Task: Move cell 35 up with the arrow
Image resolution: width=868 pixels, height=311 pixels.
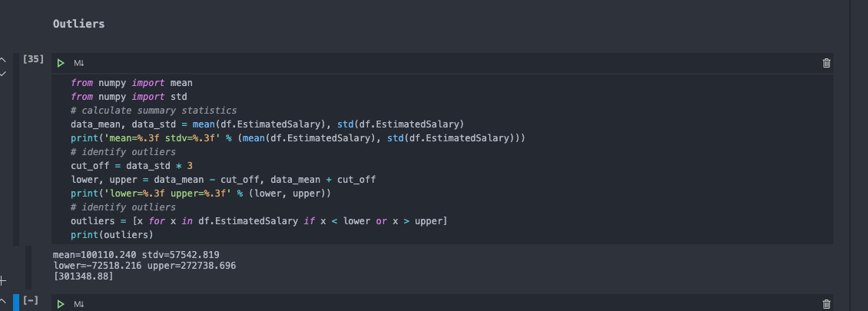Action: (x=3, y=59)
